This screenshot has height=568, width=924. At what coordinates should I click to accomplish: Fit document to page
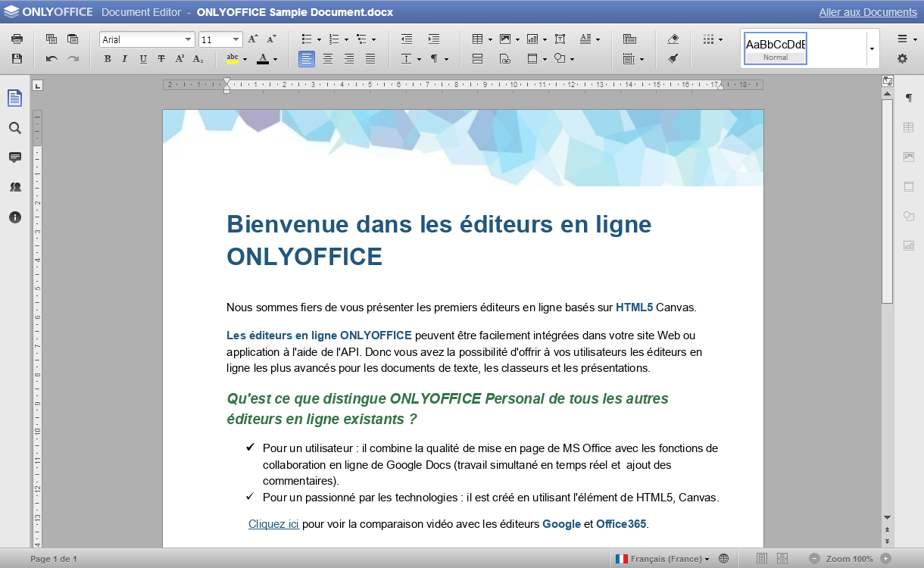[762, 559]
